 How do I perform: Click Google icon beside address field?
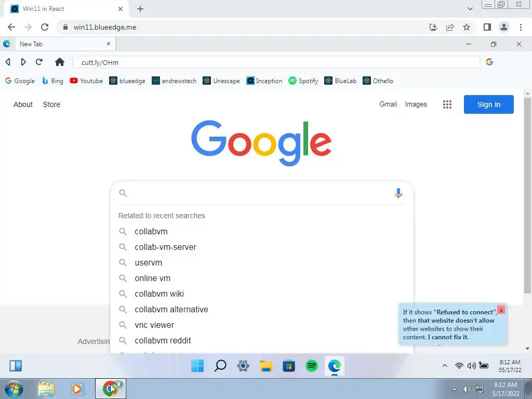pos(489,62)
